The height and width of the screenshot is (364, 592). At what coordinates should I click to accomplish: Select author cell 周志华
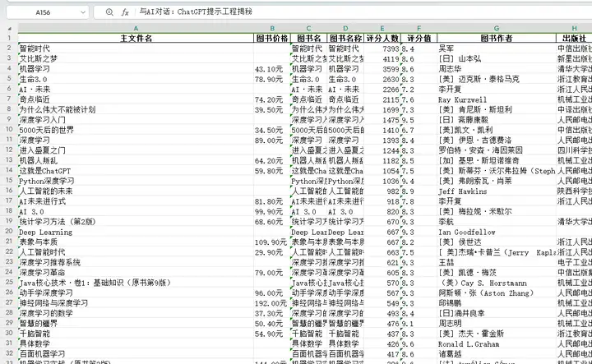pyautogui.click(x=497, y=69)
